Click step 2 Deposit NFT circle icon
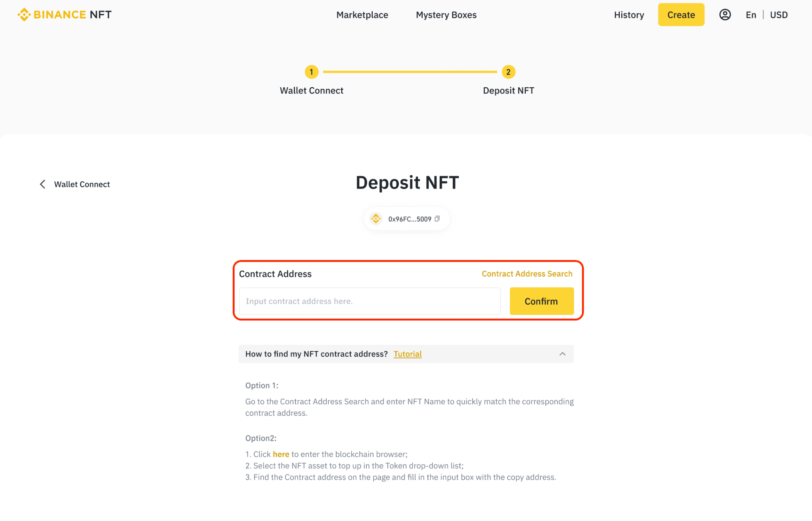812x521 pixels. 508,72
